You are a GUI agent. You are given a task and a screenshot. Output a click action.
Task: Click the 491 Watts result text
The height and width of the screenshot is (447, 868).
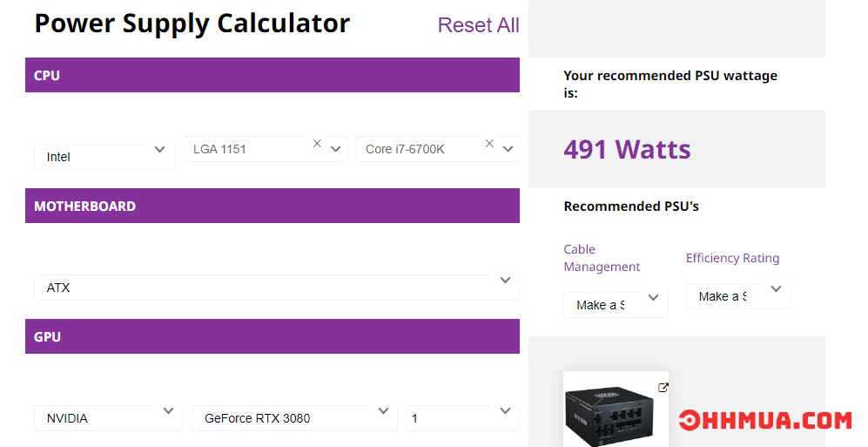click(x=627, y=149)
